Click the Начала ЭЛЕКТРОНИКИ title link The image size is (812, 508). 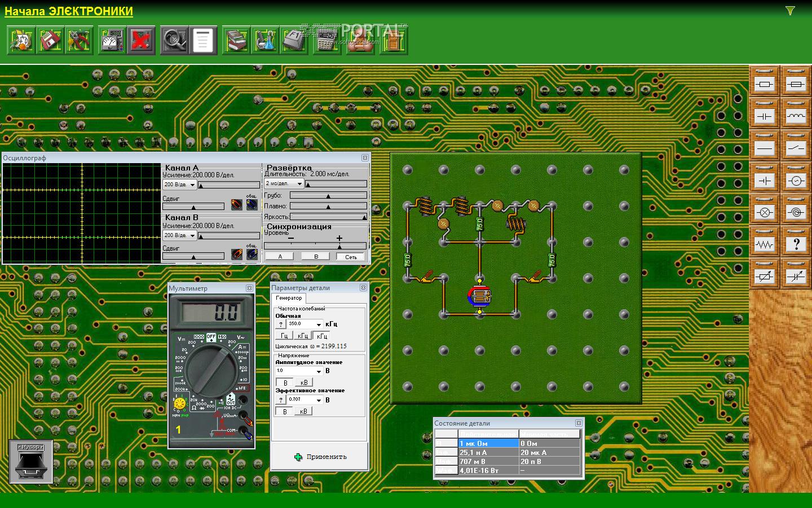(x=69, y=11)
